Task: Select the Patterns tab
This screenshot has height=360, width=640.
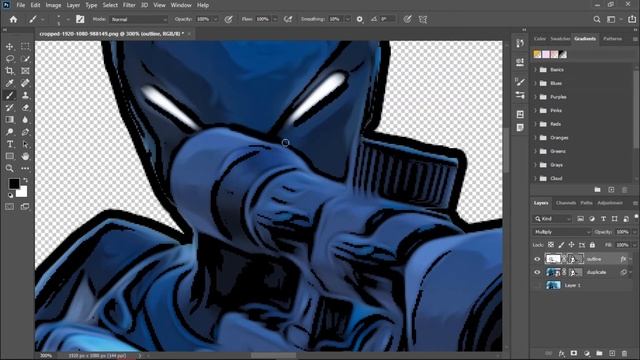Action: point(612,39)
